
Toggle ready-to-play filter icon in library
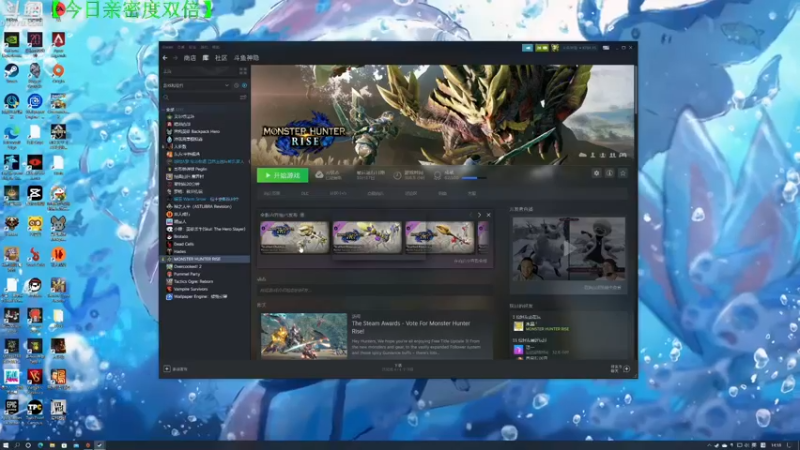(x=244, y=86)
